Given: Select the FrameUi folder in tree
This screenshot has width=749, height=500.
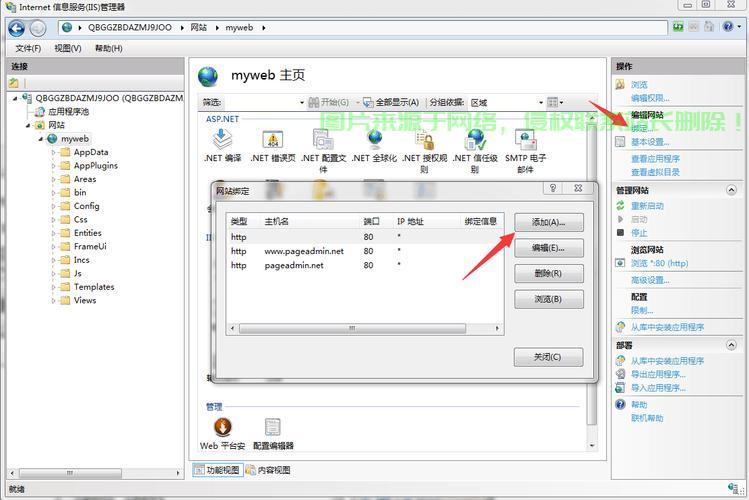Looking at the screenshot, I should pos(90,246).
